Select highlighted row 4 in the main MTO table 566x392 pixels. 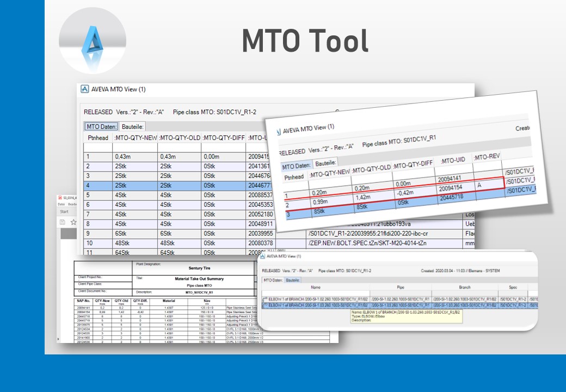[x=163, y=186]
